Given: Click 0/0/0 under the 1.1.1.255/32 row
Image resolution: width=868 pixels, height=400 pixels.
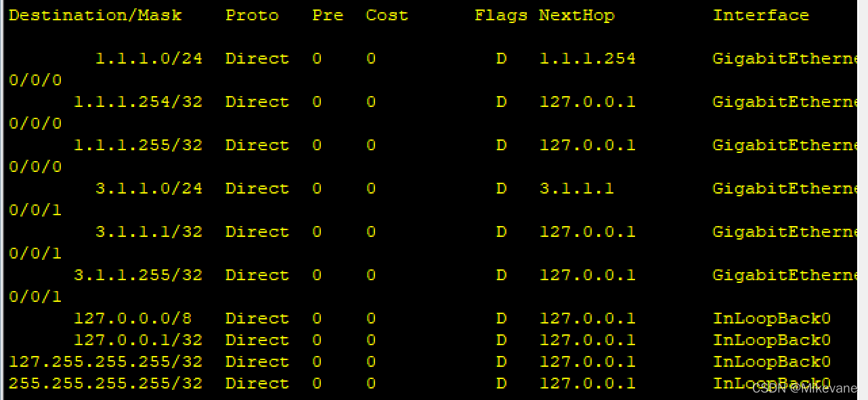Looking at the screenshot, I should (35, 167).
